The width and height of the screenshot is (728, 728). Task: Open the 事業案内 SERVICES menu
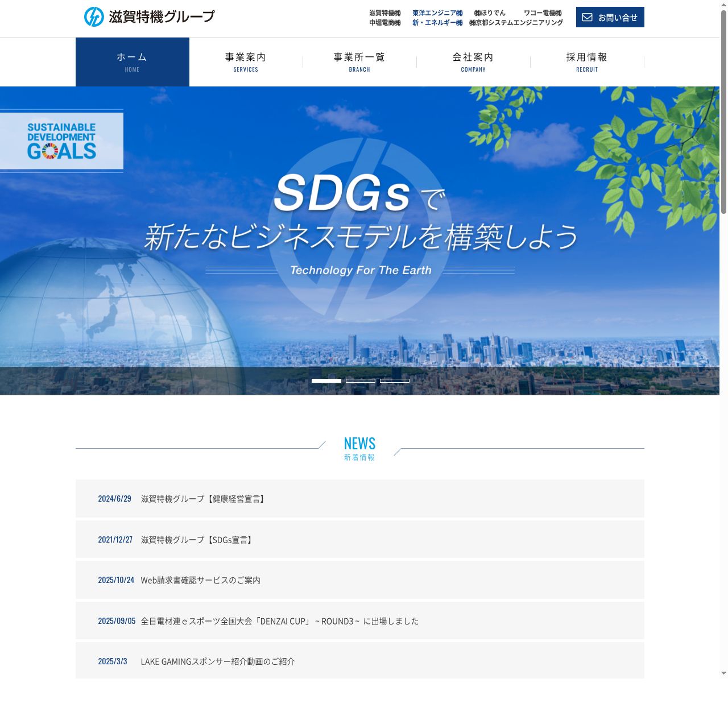pyautogui.click(x=246, y=62)
